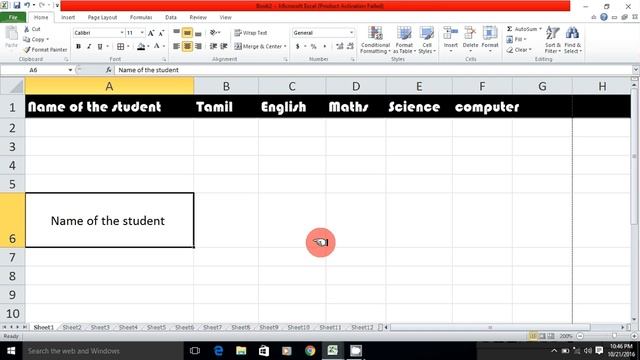Click the Percent Style icon
640x360 pixels.
click(x=313, y=47)
